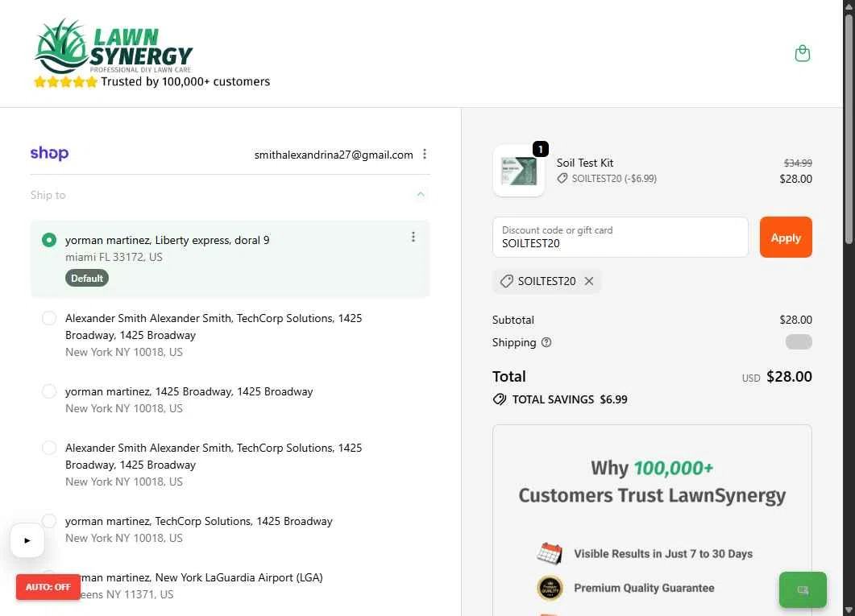Open account options menu beside email address
This screenshot has width=855, height=616.
(x=424, y=154)
